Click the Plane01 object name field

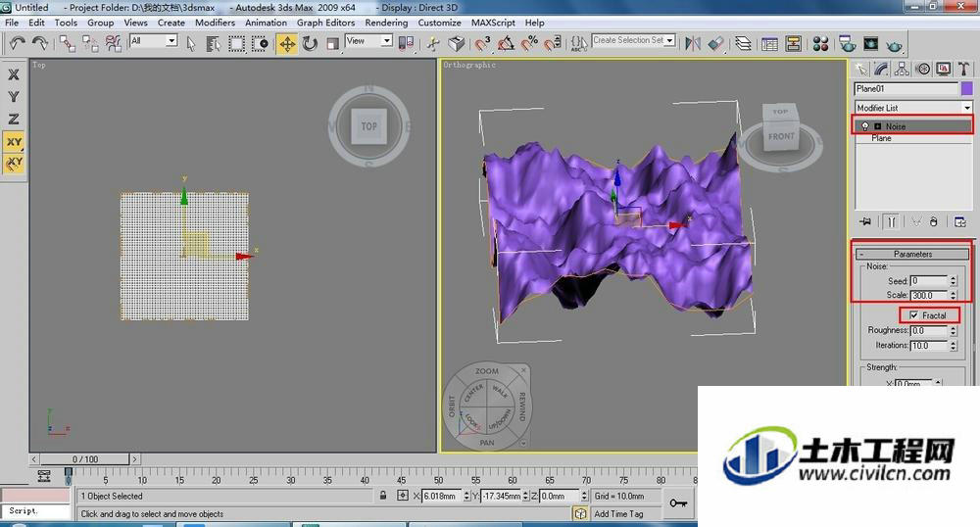(906, 89)
